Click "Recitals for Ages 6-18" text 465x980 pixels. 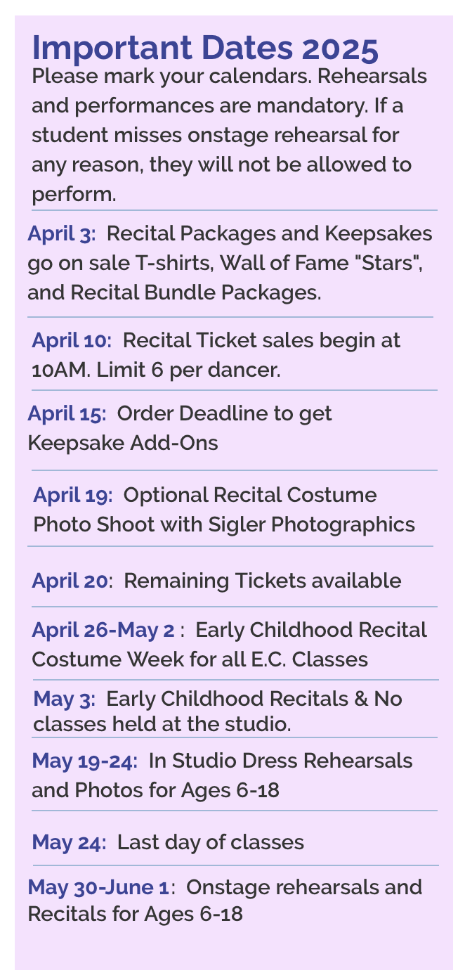[135, 915]
